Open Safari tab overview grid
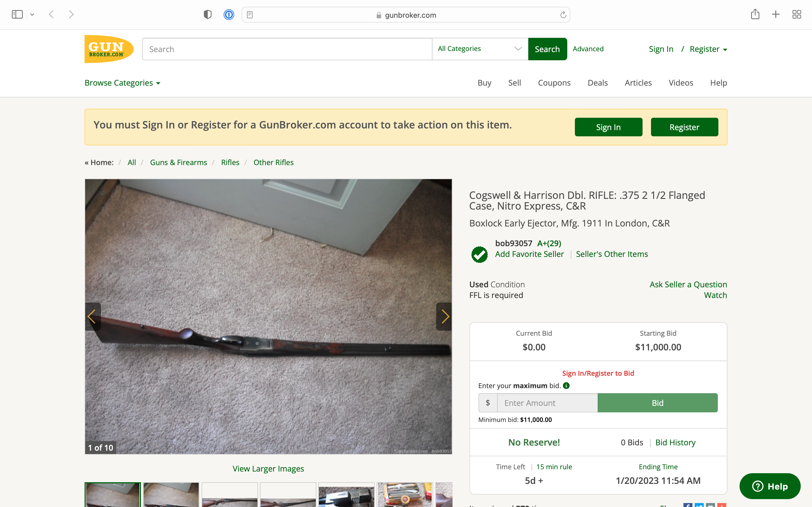 pos(796,14)
